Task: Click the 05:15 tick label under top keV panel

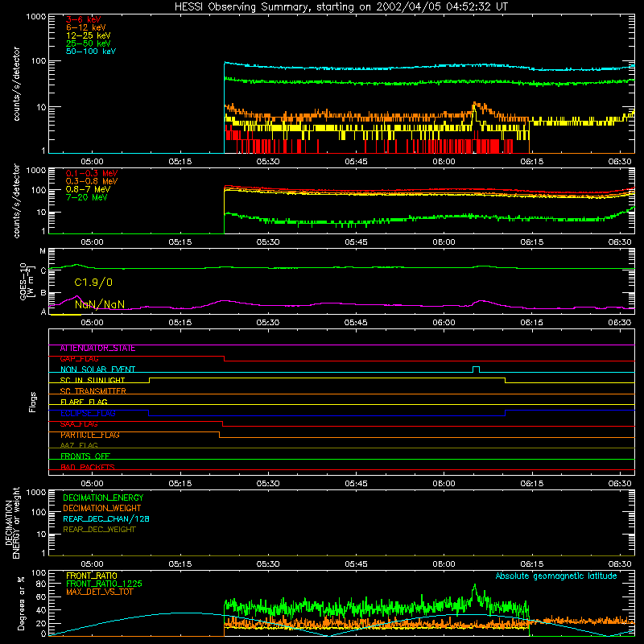Action: coord(180,162)
